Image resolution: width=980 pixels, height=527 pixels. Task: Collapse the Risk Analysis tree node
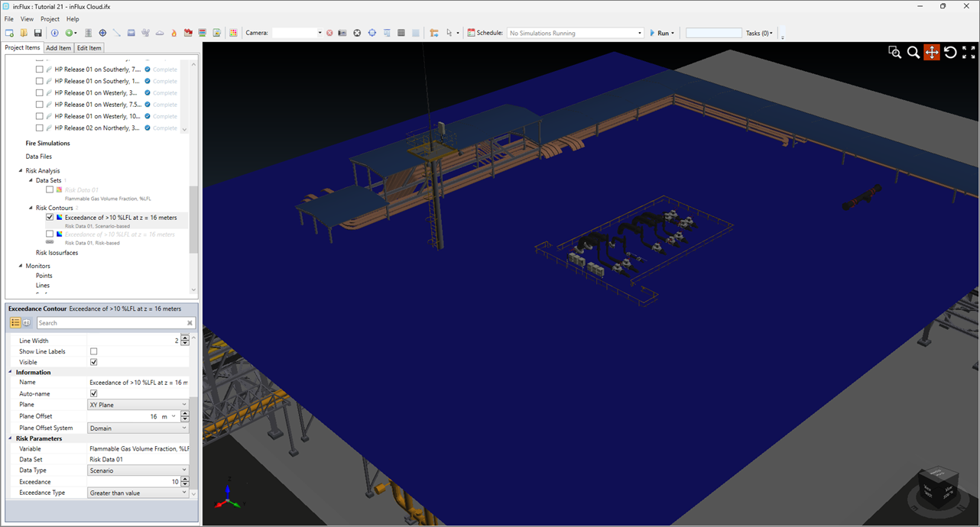[21, 171]
